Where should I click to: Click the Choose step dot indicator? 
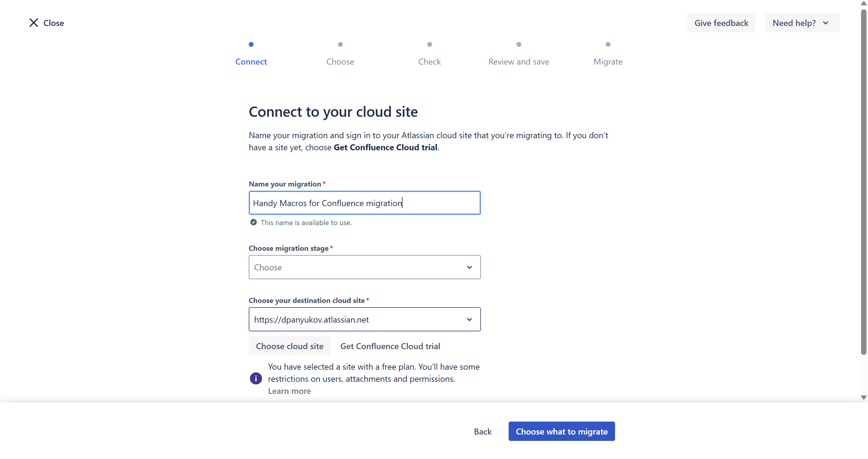click(x=340, y=44)
